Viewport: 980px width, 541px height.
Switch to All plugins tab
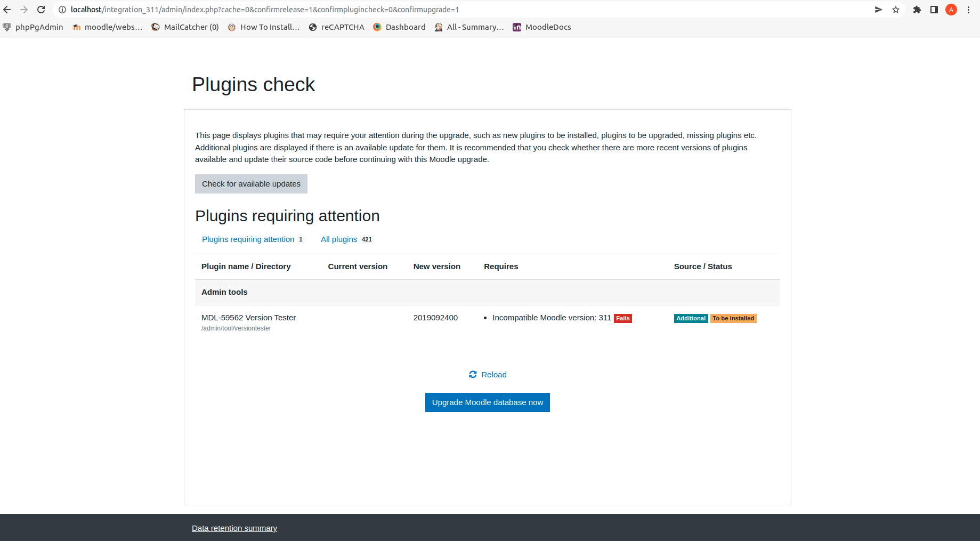(x=346, y=239)
